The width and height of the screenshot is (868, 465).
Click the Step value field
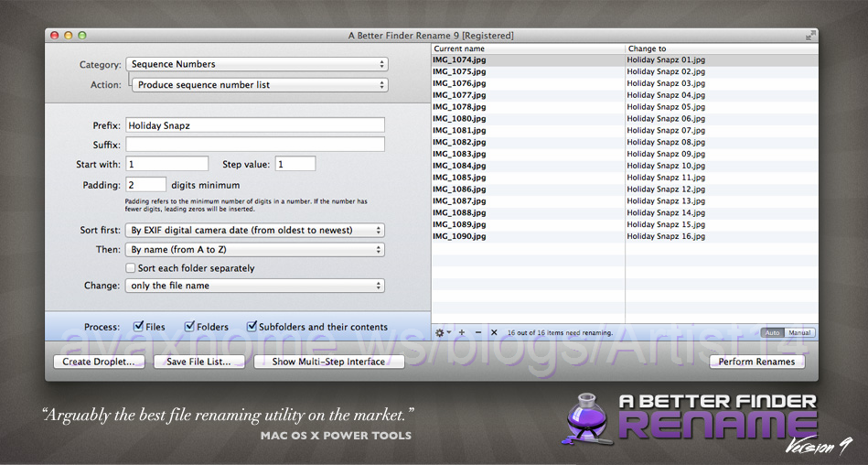click(x=295, y=164)
